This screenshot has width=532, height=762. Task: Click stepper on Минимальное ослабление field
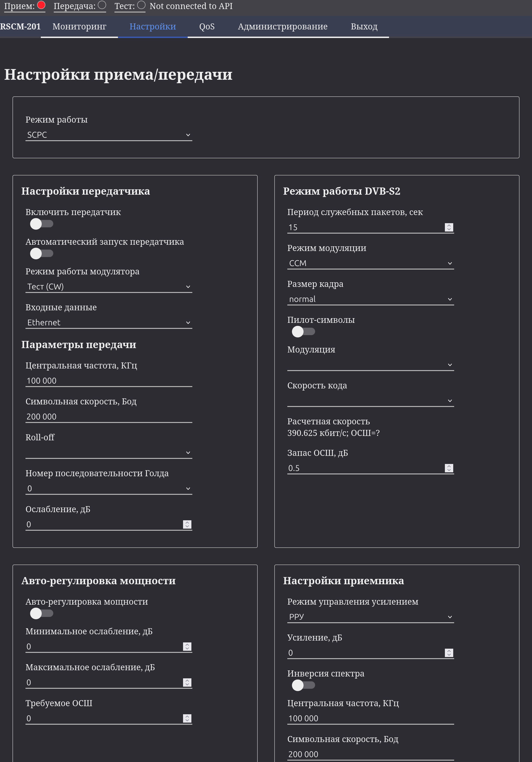click(x=187, y=647)
